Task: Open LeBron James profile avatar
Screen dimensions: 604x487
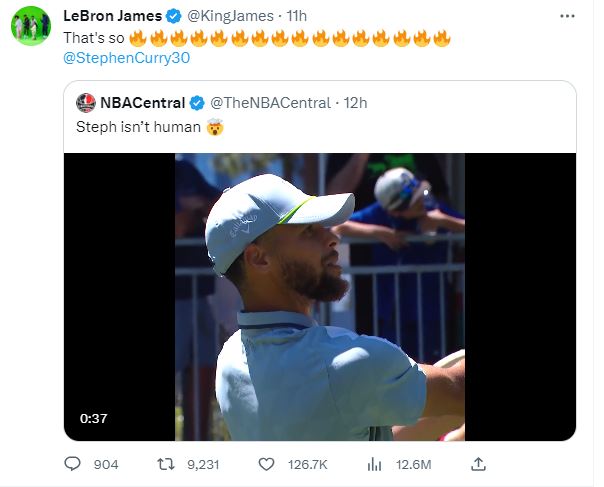Action: pos(31,26)
